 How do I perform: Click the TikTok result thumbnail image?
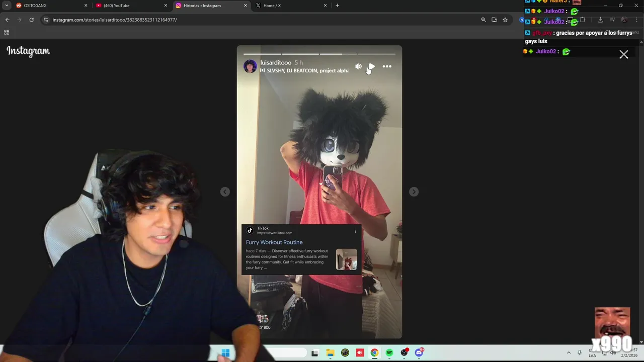pyautogui.click(x=346, y=259)
